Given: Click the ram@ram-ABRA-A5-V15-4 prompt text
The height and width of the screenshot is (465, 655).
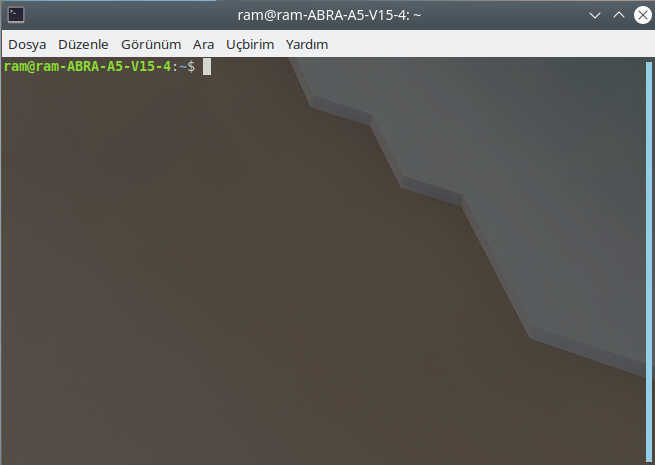Looking at the screenshot, I should [x=87, y=66].
